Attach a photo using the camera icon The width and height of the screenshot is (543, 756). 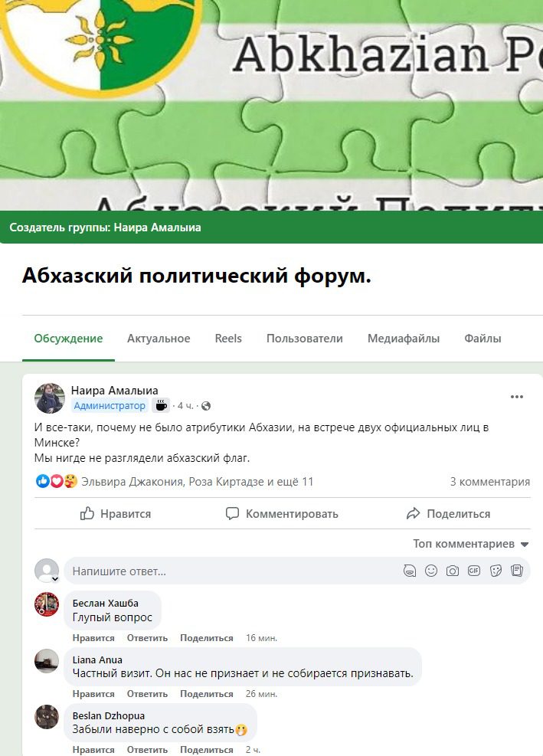pyautogui.click(x=453, y=571)
